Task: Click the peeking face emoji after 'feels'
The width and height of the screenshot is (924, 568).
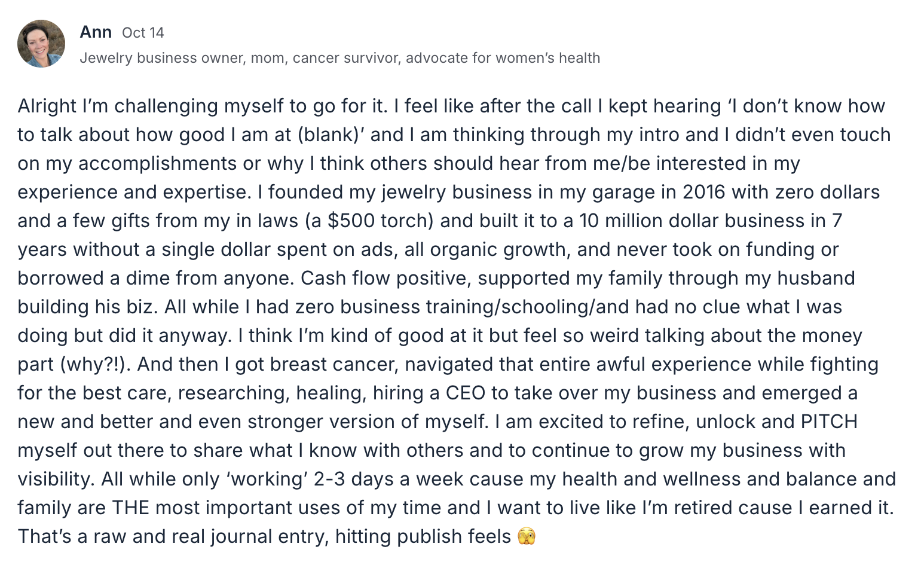Action: 527,536
